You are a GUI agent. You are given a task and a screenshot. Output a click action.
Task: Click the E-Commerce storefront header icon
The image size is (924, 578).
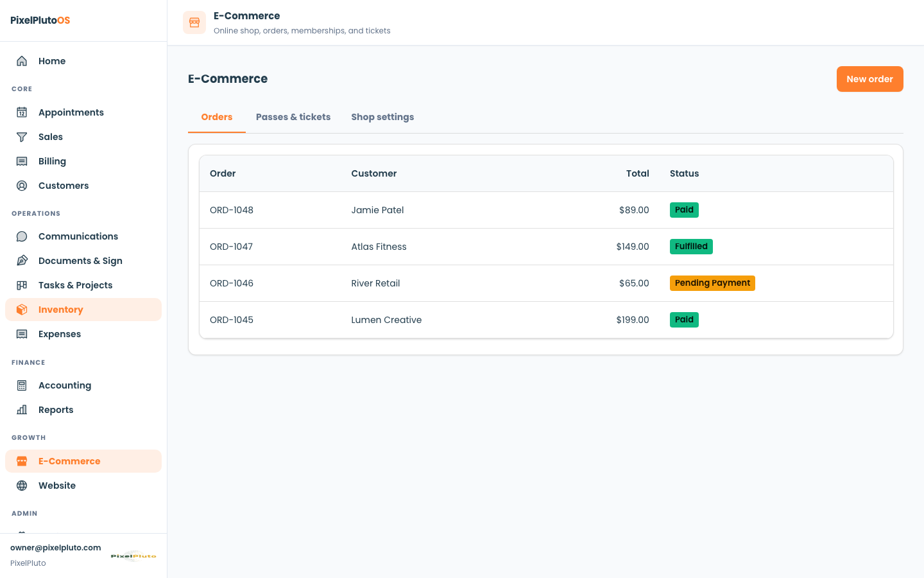[194, 22]
